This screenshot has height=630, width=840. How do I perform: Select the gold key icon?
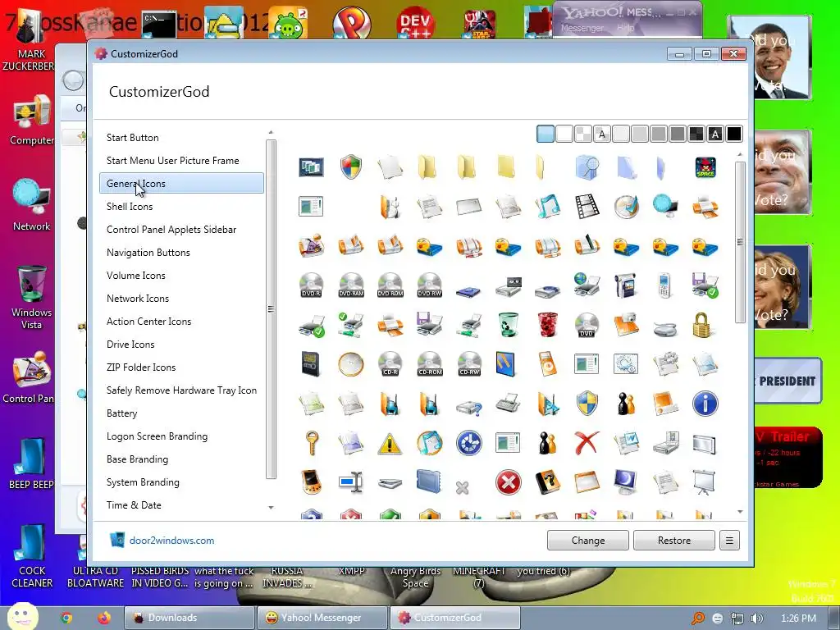pos(311,443)
